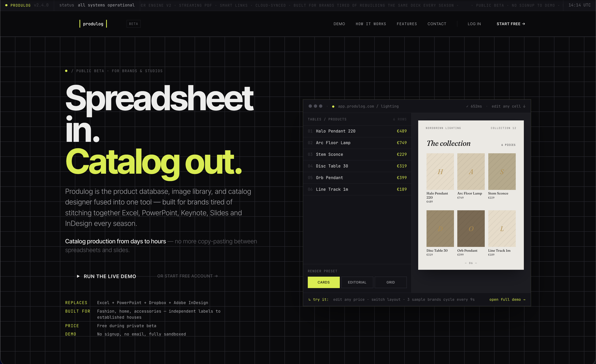The image size is (596, 364).
Task: Click NORDBRENN LIGHTING brand label
Action: pos(443,128)
